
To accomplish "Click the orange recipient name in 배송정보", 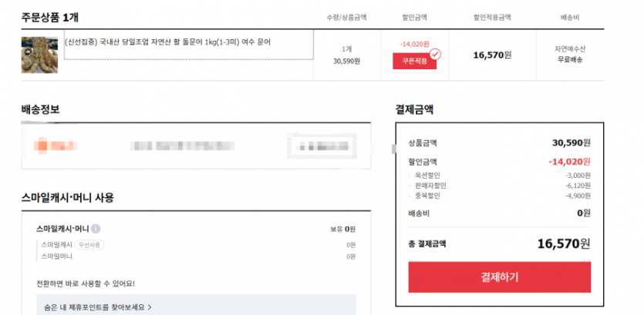I will (x=58, y=145).
